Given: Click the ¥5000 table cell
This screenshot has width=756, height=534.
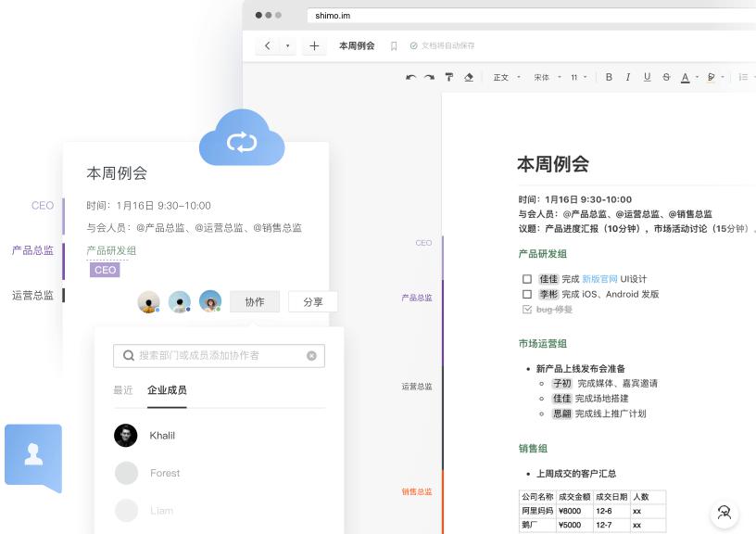Looking at the screenshot, I should (574, 525).
